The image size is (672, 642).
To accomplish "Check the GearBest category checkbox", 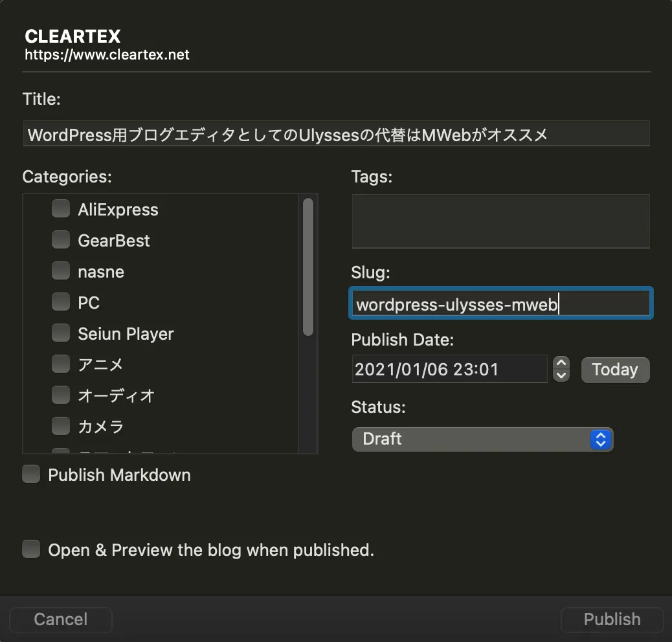I will (x=60, y=239).
